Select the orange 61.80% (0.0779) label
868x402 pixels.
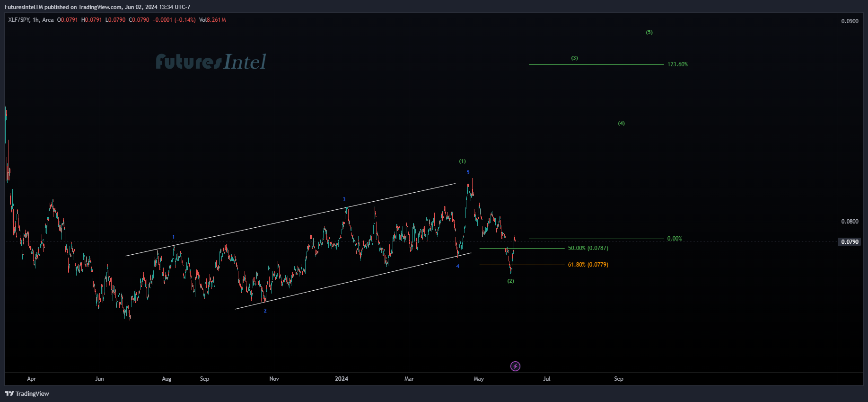[x=588, y=265]
